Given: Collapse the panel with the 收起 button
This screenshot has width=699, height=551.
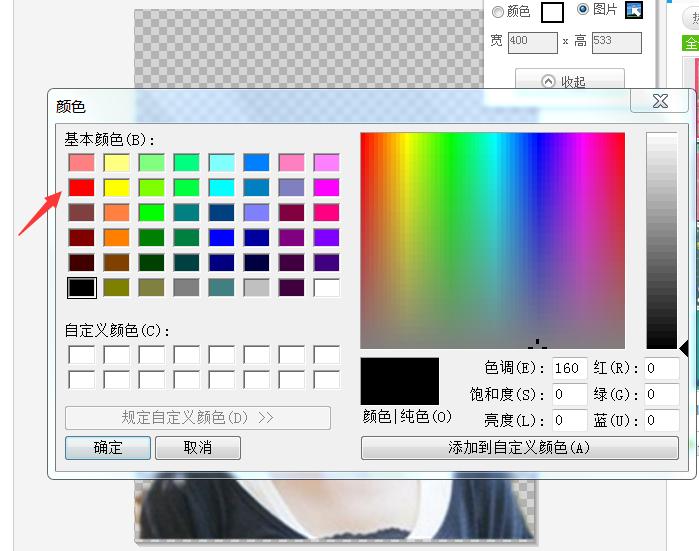Looking at the screenshot, I should [569, 82].
